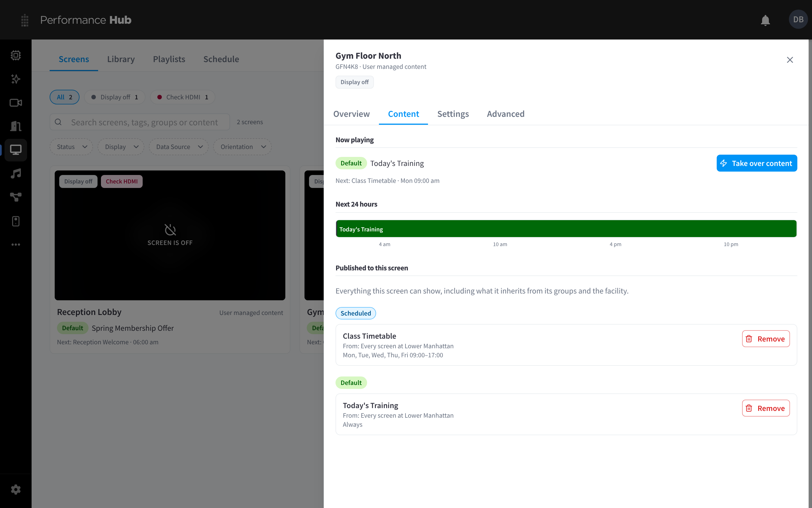Click the Scheduled label chip

(355, 313)
